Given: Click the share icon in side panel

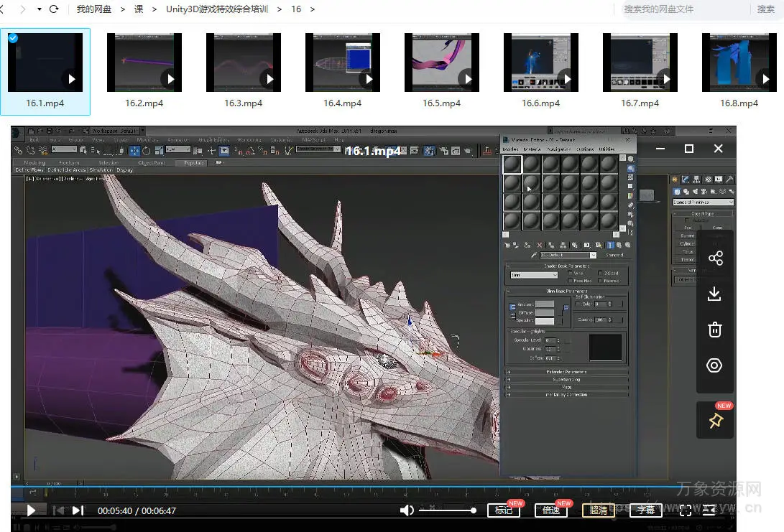Looking at the screenshot, I should [714, 258].
